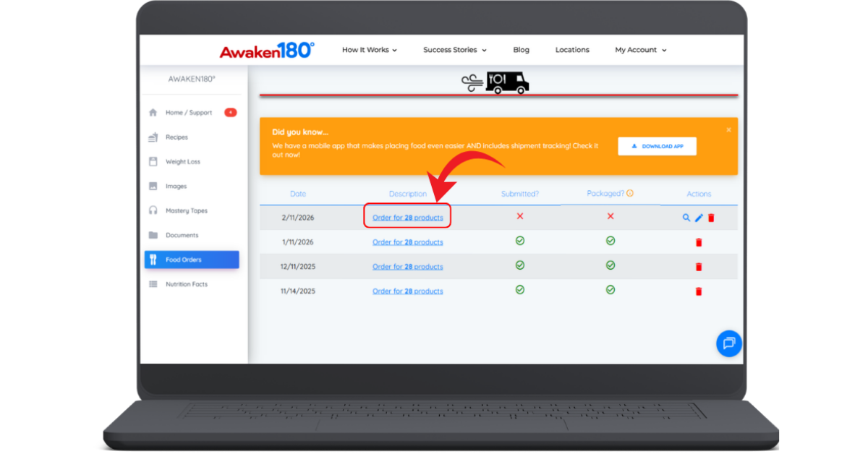Open the 12/11/2025 order for 28 products

point(408,267)
